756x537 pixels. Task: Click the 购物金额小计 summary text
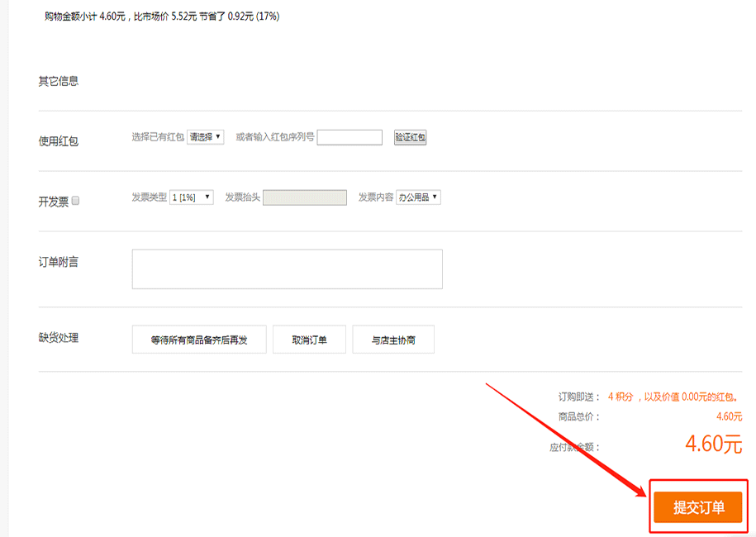click(162, 16)
